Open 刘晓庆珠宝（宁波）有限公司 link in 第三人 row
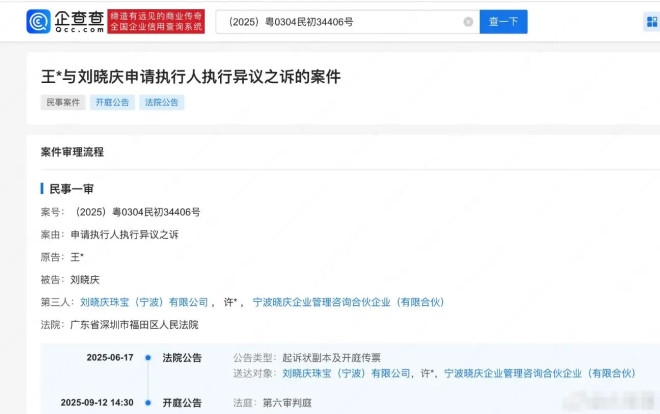This screenshot has width=660, height=414. (144, 302)
